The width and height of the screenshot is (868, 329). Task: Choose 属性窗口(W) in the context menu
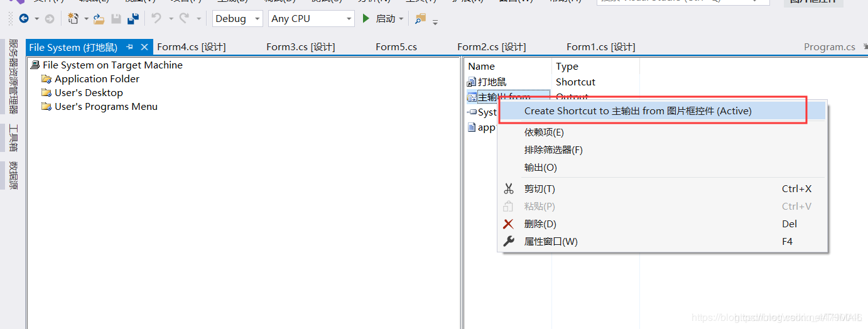[x=662, y=242]
